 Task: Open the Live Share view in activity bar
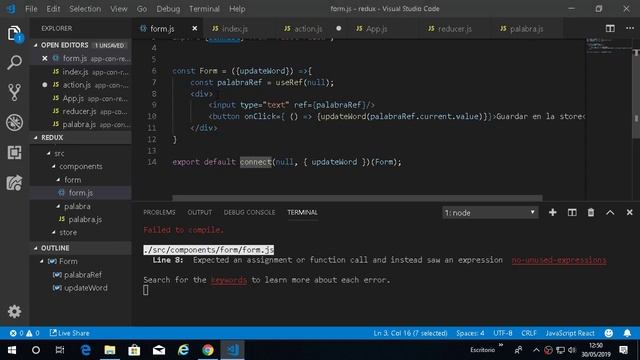click(x=14, y=182)
